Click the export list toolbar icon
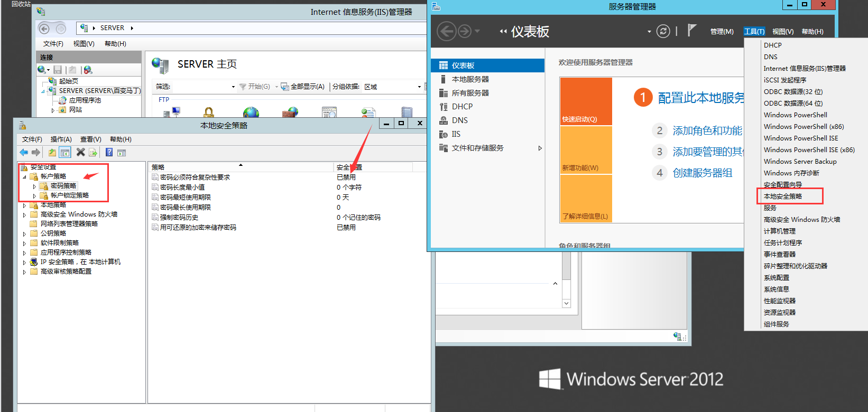The height and width of the screenshot is (412, 868). click(93, 153)
